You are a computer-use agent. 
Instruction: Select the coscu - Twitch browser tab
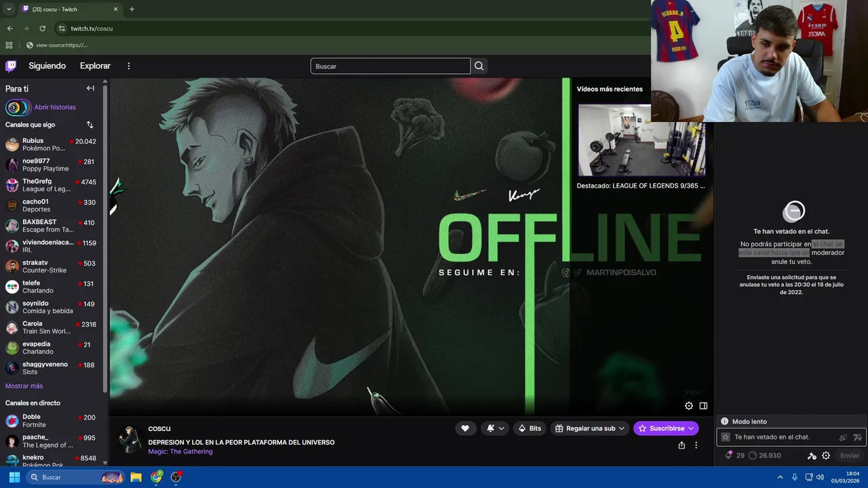click(x=70, y=9)
